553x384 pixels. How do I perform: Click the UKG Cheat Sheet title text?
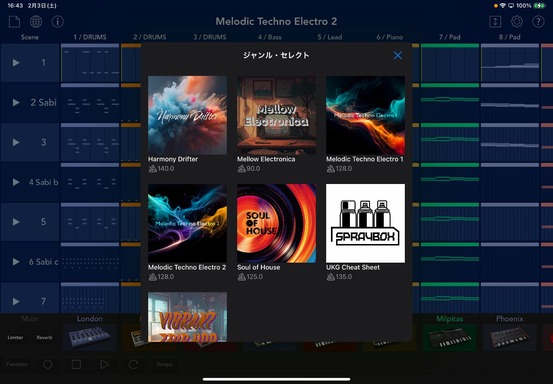pyautogui.click(x=353, y=267)
